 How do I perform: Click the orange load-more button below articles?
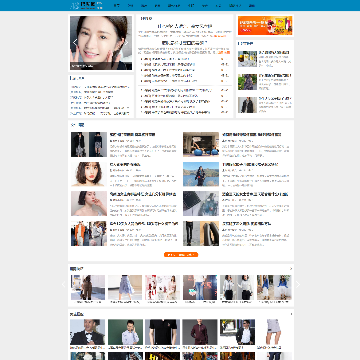point(181,255)
